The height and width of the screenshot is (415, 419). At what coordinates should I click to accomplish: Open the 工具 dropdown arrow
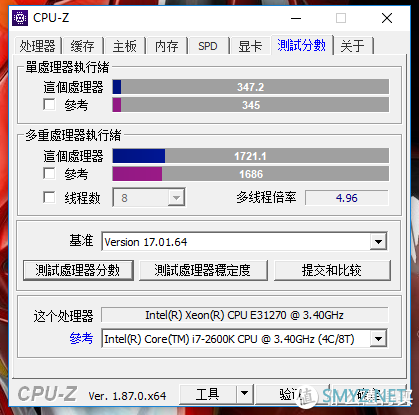(x=244, y=394)
